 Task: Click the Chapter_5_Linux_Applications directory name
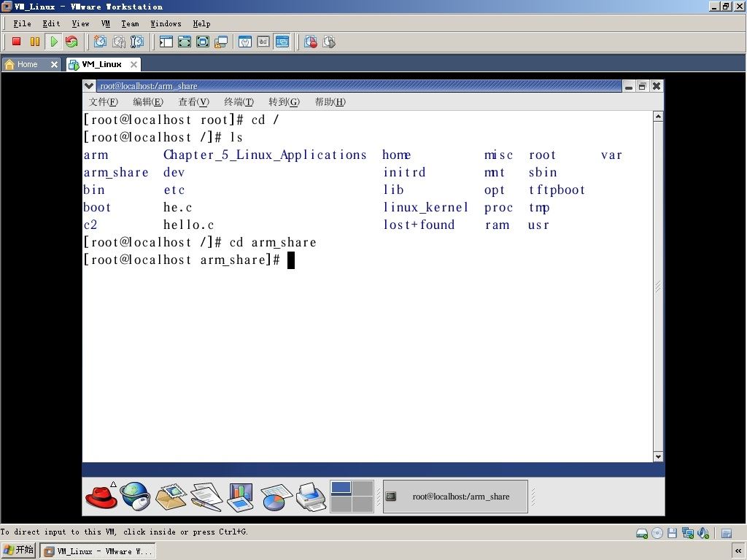click(265, 155)
